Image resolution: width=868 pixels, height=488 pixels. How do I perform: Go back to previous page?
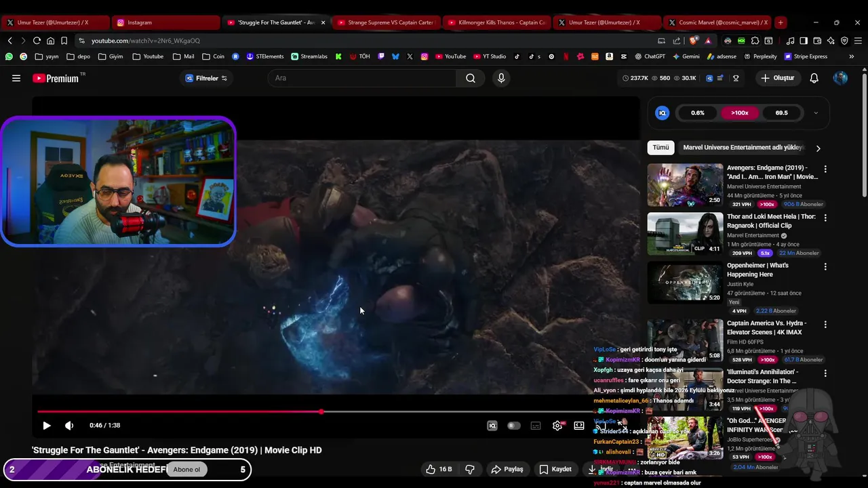[9, 41]
